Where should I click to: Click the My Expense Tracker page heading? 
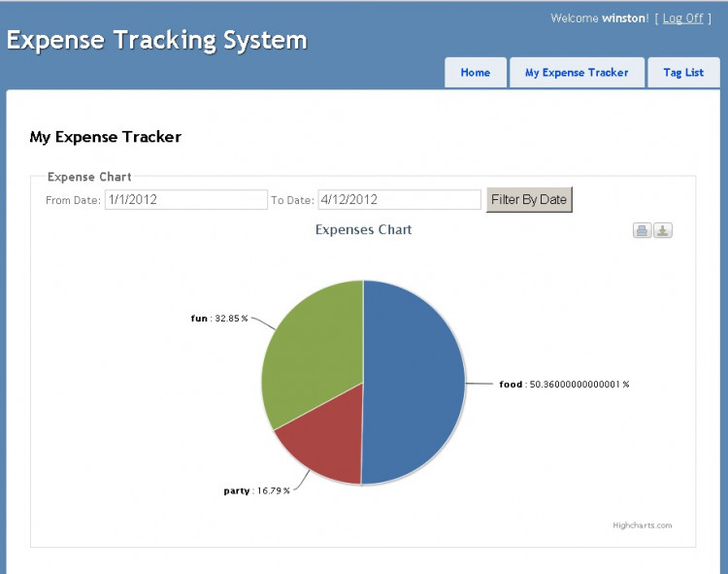pyautogui.click(x=105, y=137)
